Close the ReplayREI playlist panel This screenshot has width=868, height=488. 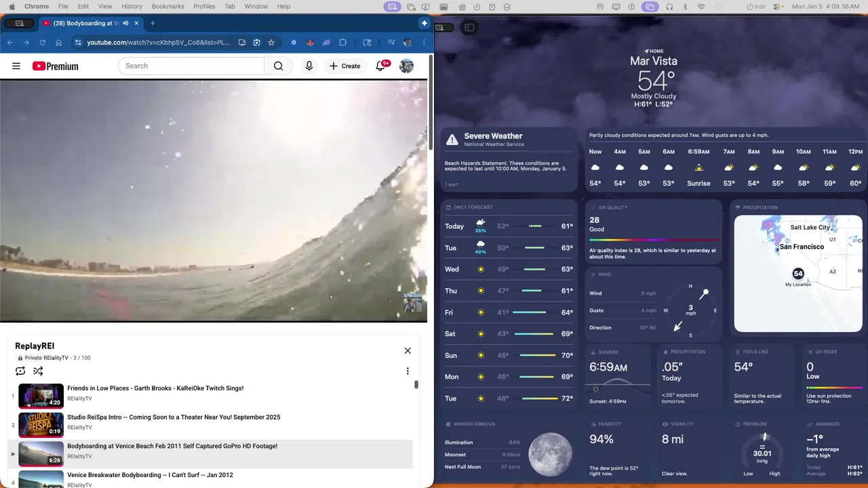pos(408,350)
